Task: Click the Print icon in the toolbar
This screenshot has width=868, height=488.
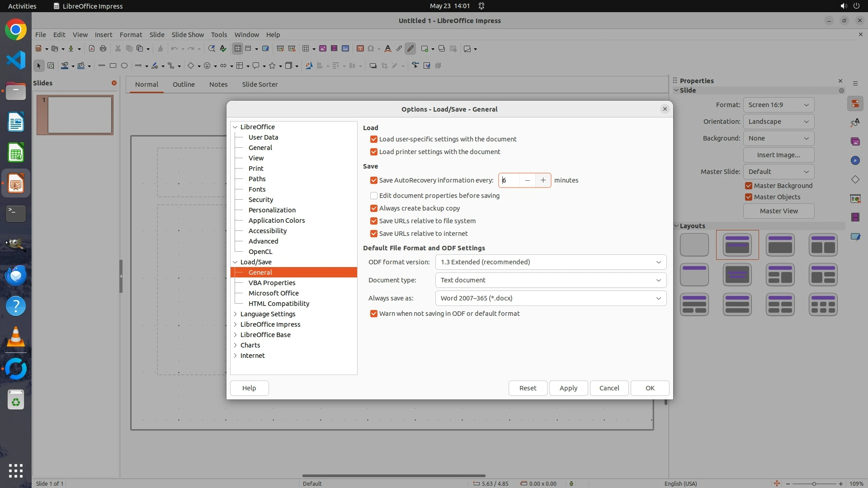Action: [103, 49]
